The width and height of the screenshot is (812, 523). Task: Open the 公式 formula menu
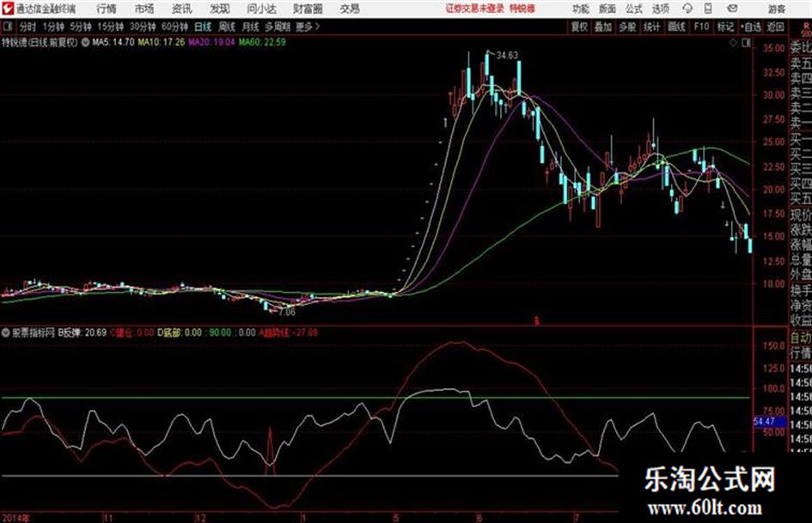coord(634,9)
